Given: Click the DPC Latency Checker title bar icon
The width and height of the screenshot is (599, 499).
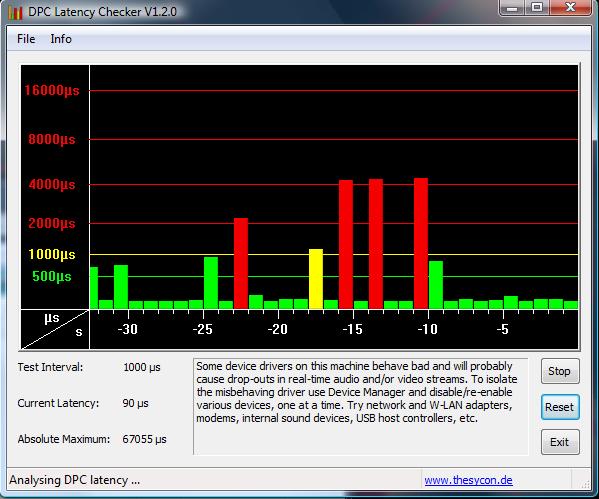Looking at the screenshot, I should pyautogui.click(x=15, y=12).
